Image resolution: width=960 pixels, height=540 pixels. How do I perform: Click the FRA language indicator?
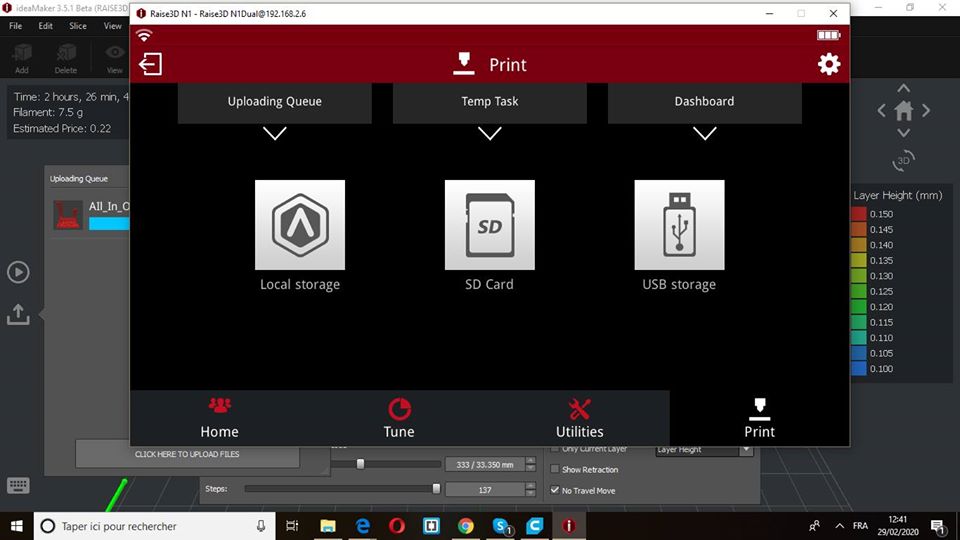click(860, 526)
